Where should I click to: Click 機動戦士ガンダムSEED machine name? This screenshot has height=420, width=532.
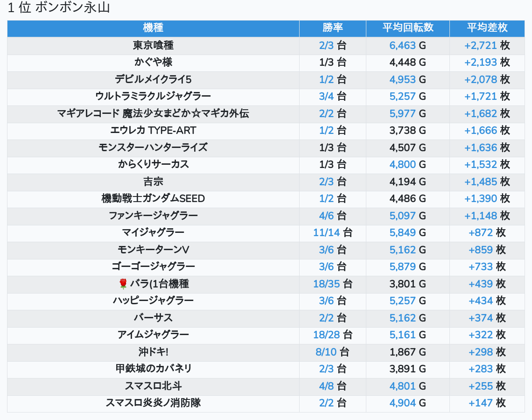click(153, 198)
